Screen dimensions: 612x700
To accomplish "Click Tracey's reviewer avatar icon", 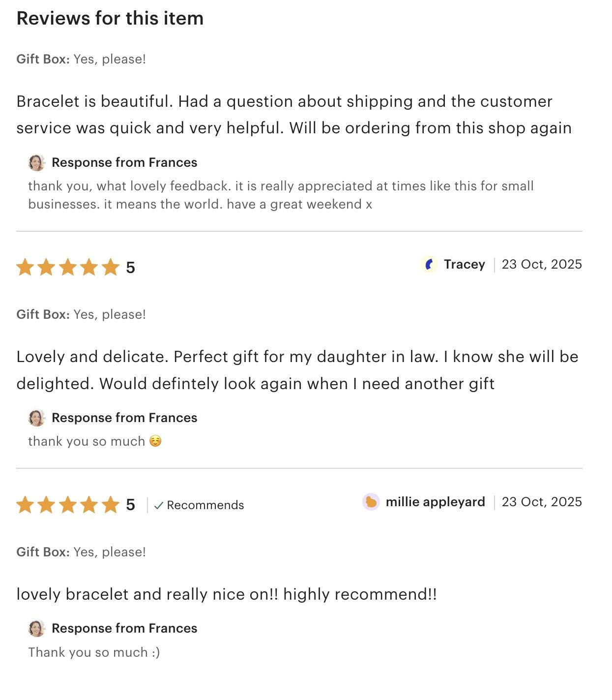I will pos(429,265).
